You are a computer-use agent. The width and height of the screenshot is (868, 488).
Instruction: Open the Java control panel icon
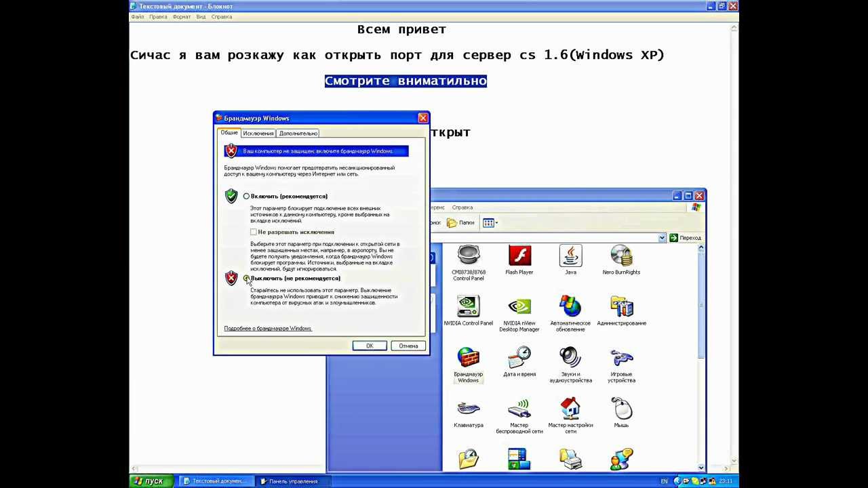570,260
